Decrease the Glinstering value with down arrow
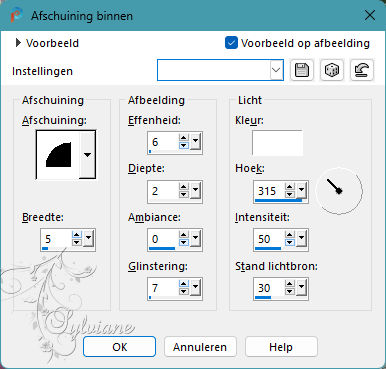Image resolution: width=386 pixels, height=369 pixels. [183, 291]
